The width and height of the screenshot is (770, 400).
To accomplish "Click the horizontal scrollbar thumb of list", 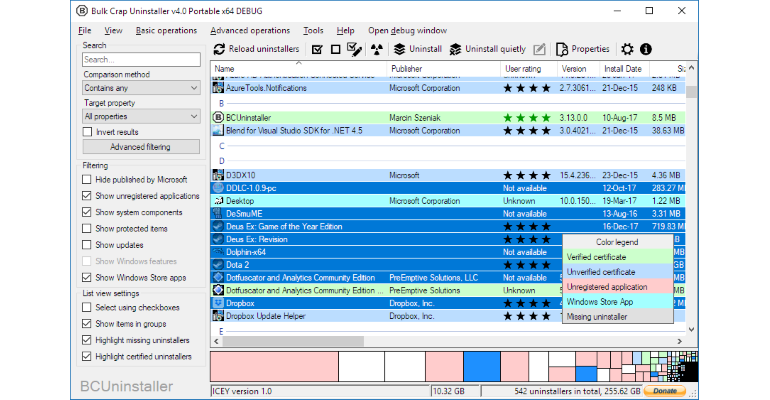I will coord(293,341).
